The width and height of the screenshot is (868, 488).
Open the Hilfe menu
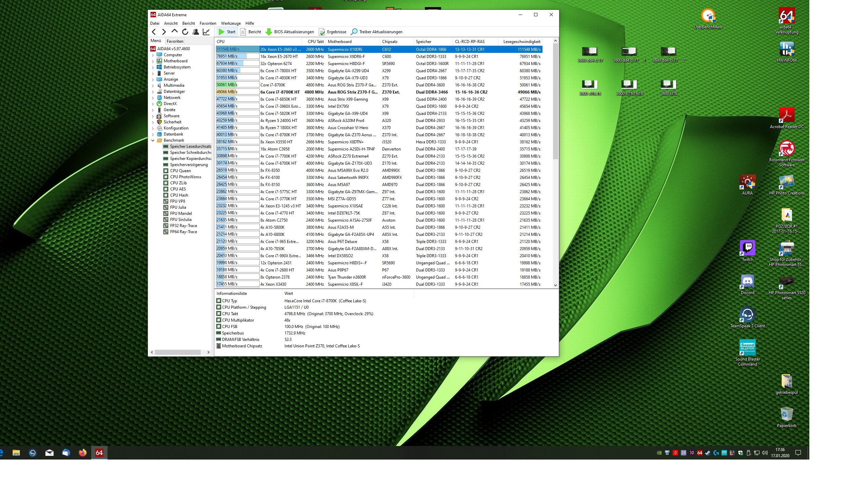click(250, 23)
